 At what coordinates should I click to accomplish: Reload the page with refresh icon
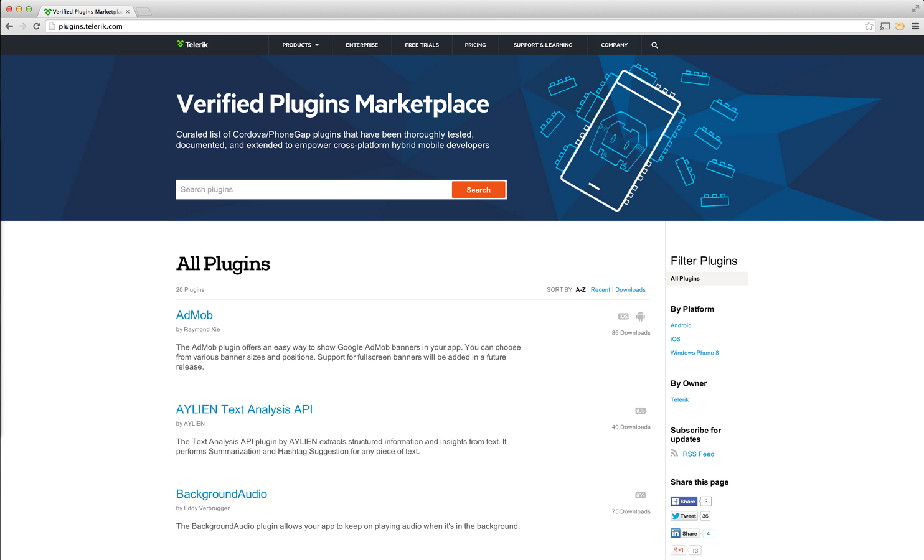click(36, 26)
